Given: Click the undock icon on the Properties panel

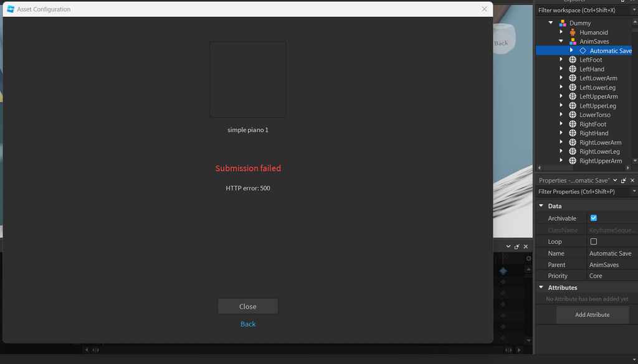Looking at the screenshot, I should point(623,180).
